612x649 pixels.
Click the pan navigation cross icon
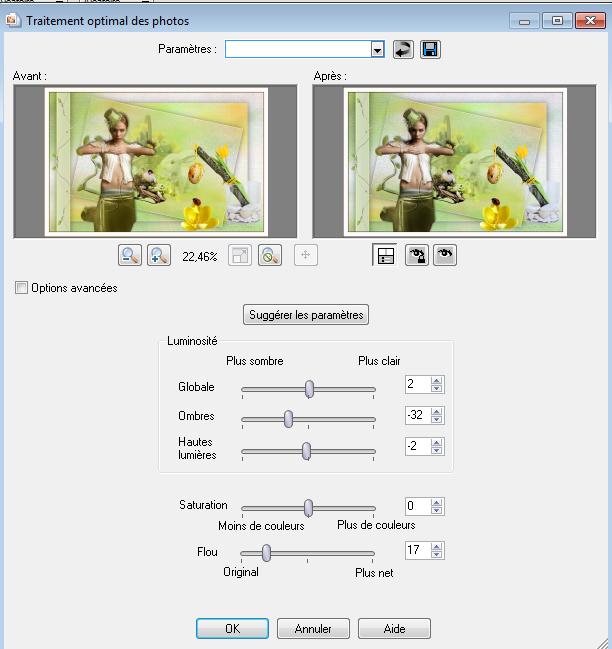[306, 255]
